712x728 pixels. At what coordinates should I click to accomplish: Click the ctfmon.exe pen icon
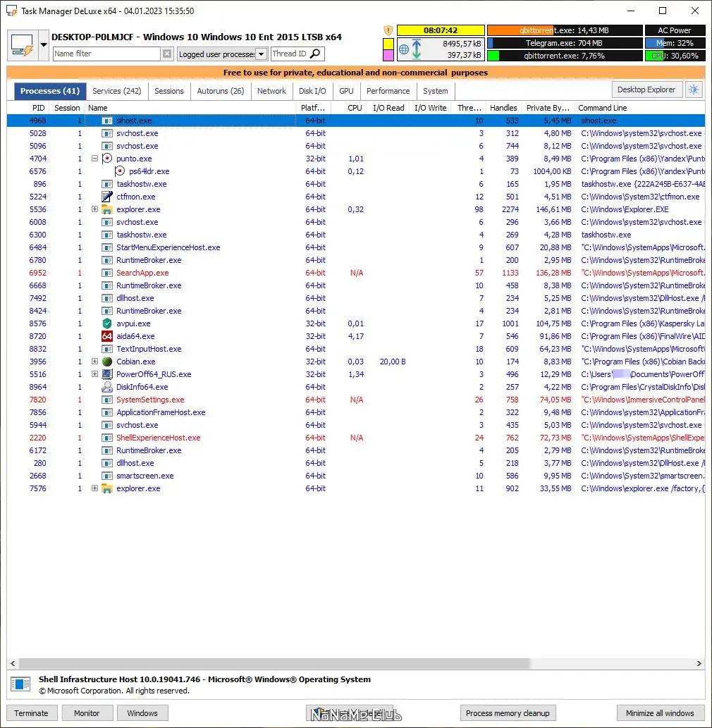[x=107, y=197]
